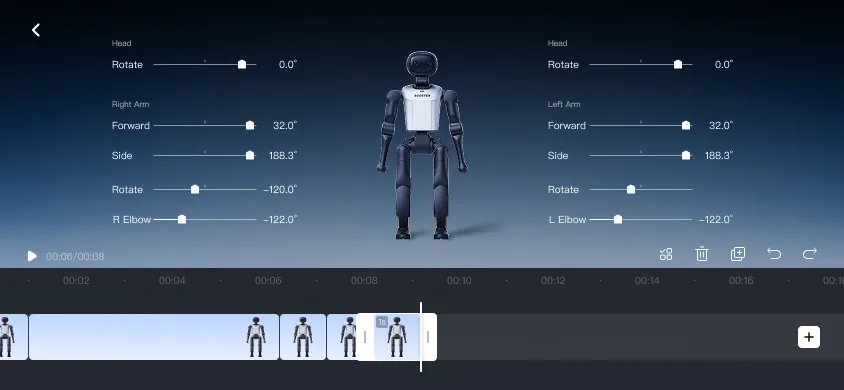Click the R Elbow value –122.0°
The image size is (844, 390).
(x=280, y=219)
